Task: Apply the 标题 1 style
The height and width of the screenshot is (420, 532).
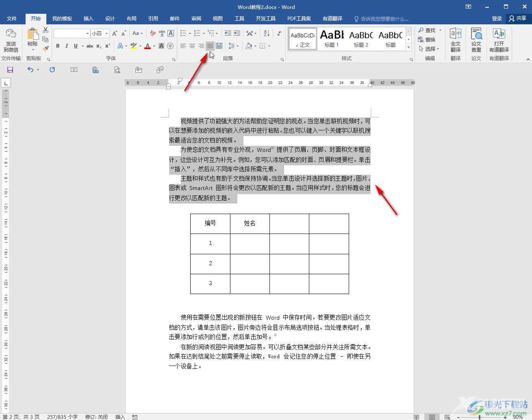Action: click(x=332, y=39)
